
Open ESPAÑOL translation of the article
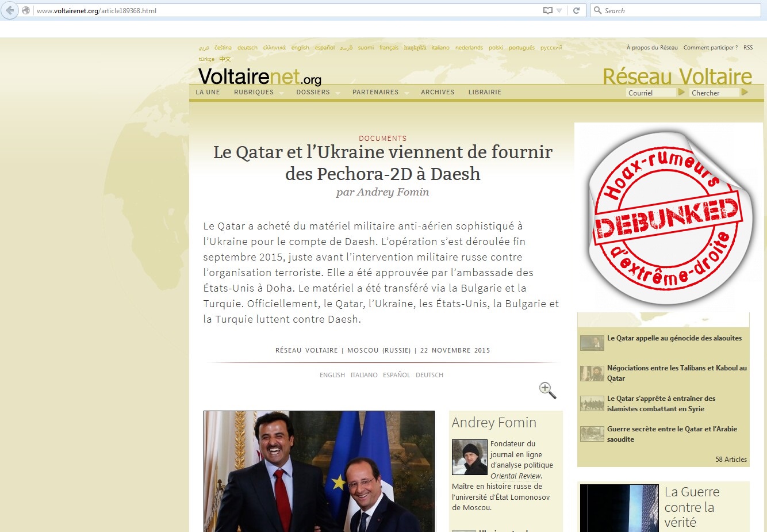pos(397,375)
